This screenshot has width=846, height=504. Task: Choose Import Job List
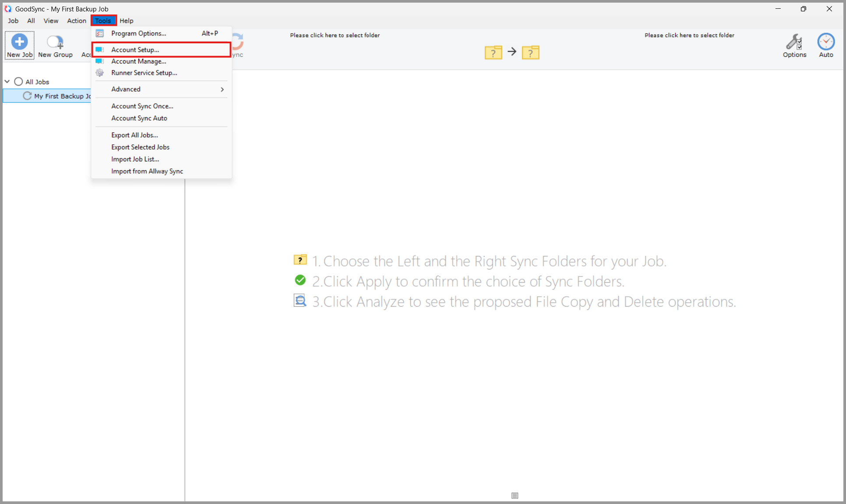coord(162,159)
